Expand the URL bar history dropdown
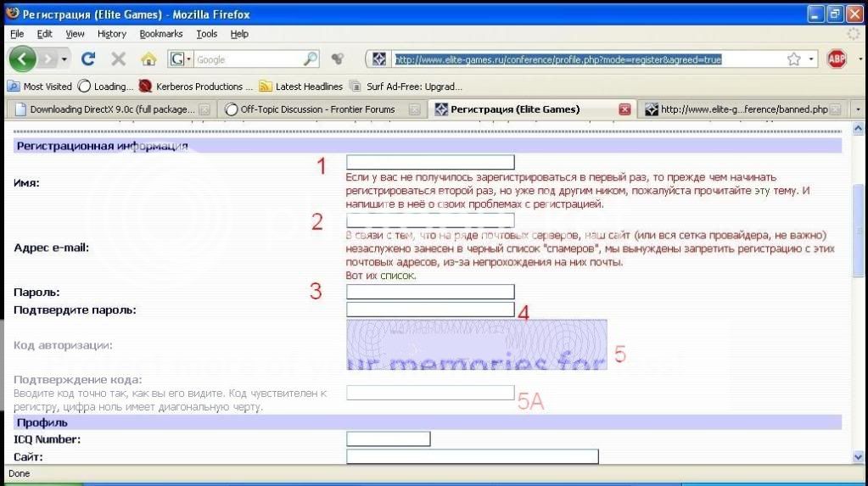Viewport: 868px width, 486px height. [x=812, y=59]
